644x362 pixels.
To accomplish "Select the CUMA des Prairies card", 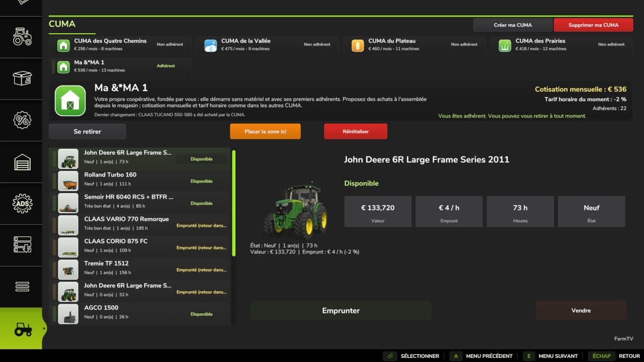I will point(561,45).
